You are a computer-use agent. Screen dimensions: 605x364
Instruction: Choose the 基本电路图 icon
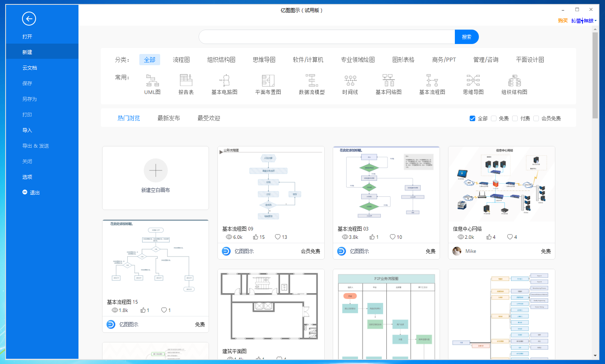point(225,80)
